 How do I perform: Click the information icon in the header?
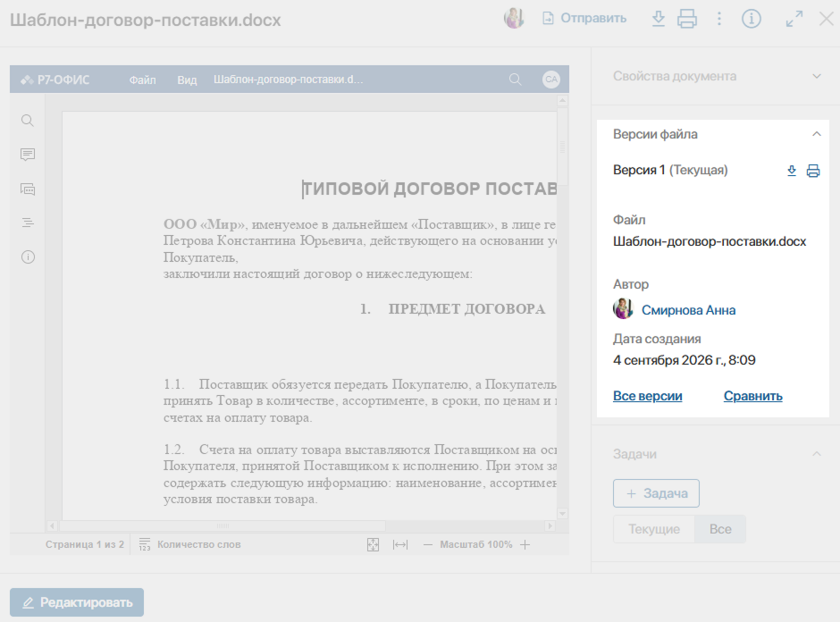[x=751, y=19]
